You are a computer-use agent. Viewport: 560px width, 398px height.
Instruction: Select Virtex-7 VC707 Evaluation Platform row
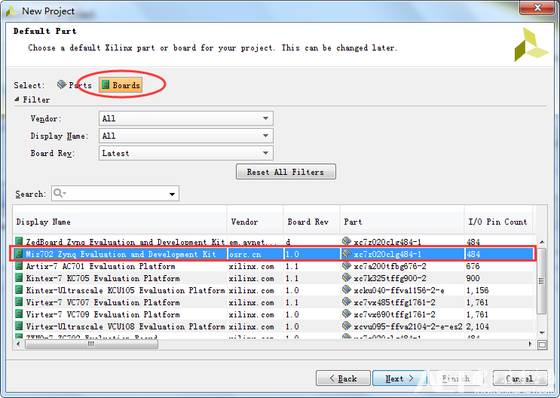tap(274, 303)
